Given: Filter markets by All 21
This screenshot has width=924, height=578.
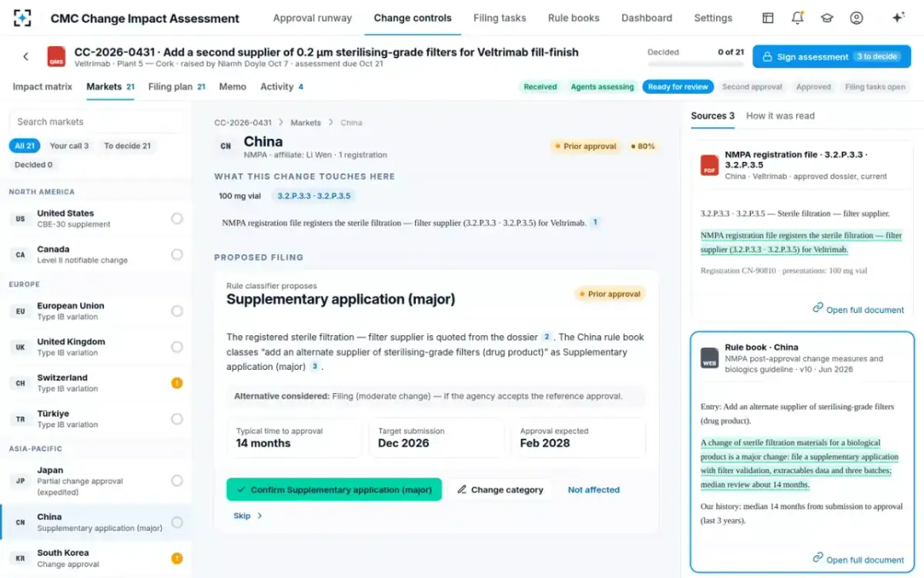Looking at the screenshot, I should tap(25, 146).
